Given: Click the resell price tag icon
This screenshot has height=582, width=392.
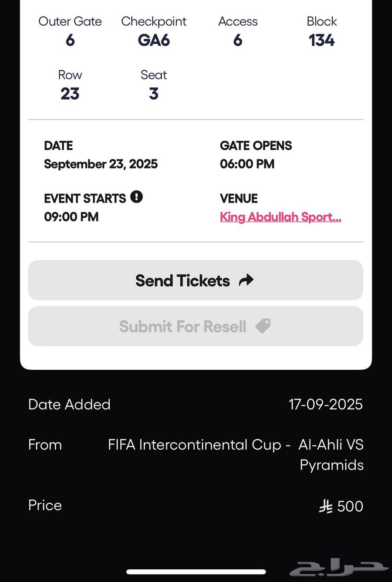Looking at the screenshot, I should click(263, 326).
